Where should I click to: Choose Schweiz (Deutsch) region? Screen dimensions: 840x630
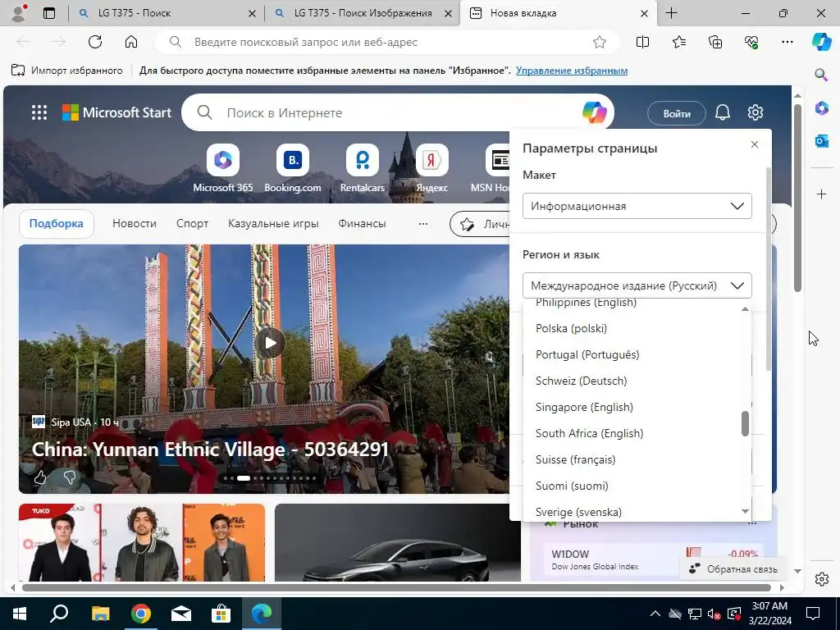[x=633, y=381]
